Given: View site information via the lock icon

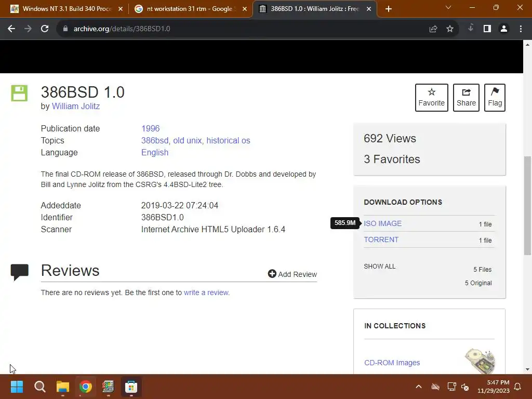Looking at the screenshot, I should (65, 29).
